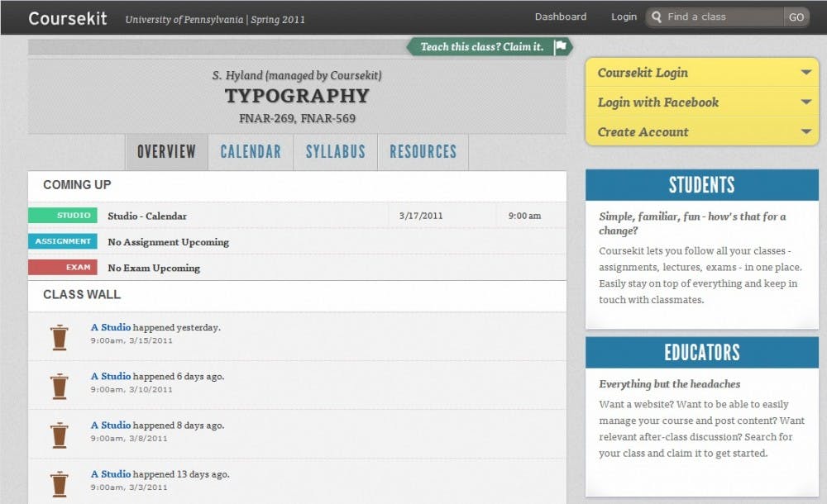Click the green STUDIO tag badge
This screenshot has width=827, height=504.
click(63, 216)
